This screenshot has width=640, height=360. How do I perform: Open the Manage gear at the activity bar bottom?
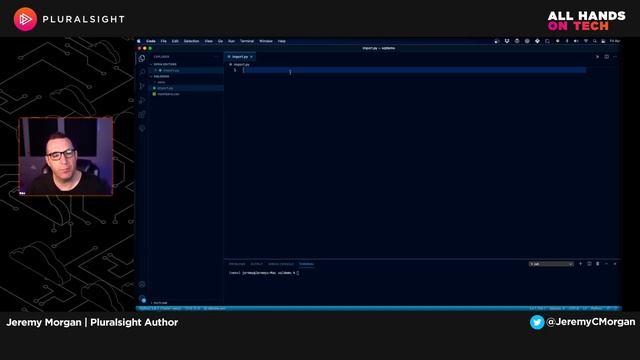[142, 299]
